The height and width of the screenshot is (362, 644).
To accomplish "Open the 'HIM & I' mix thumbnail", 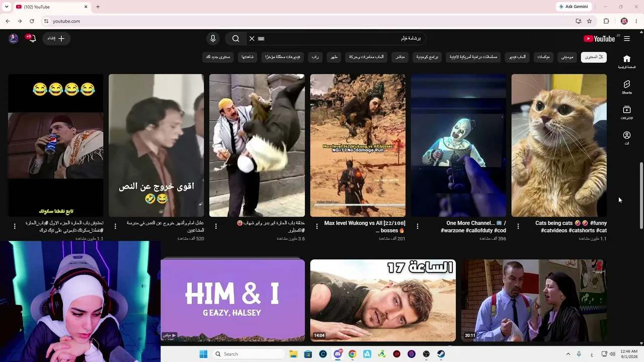I will pyautogui.click(x=232, y=301).
